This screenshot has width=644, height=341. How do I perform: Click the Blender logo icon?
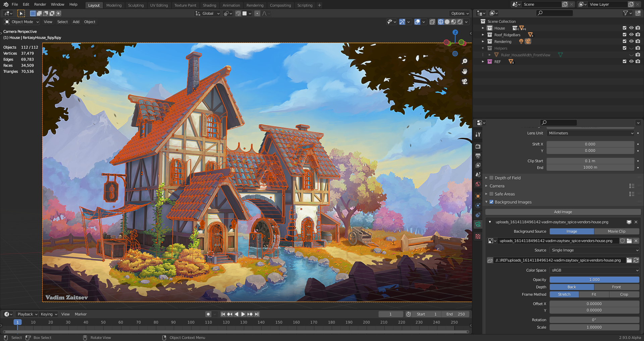(x=6, y=4)
